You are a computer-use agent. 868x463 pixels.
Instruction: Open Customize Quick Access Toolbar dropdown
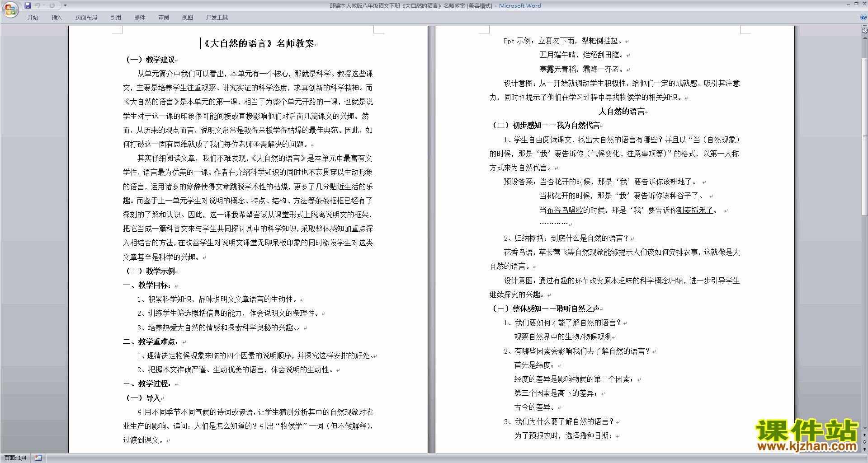pos(65,5)
